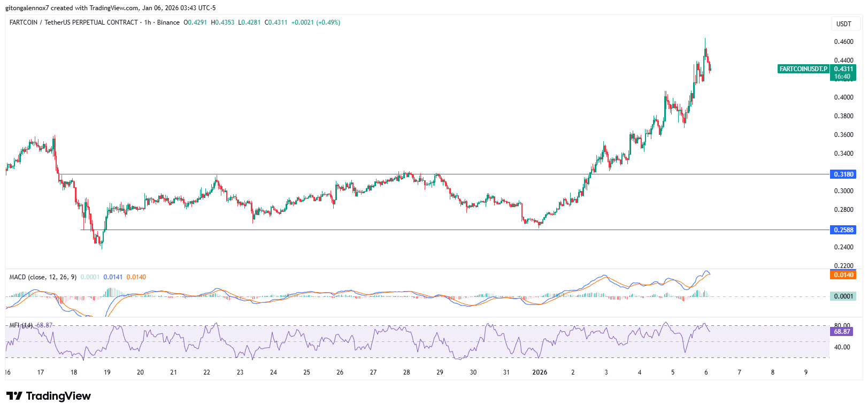The width and height of the screenshot is (868, 412).
Task: Click the blue 0.2588 price line label
Action: (x=843, y=230)
